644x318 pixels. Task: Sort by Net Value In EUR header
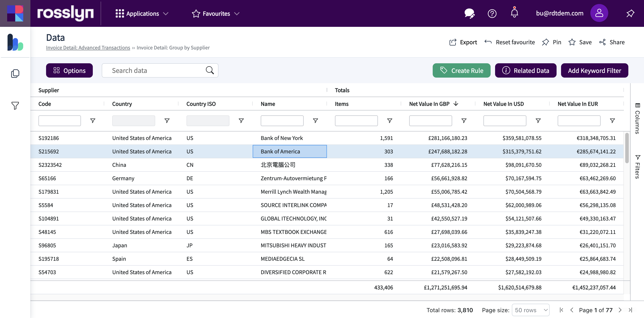pos(578,104)
